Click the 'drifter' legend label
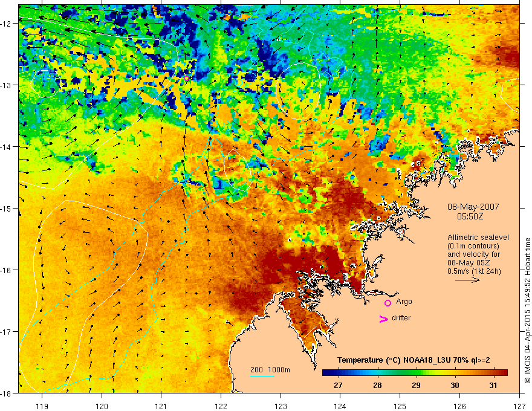 401,318
